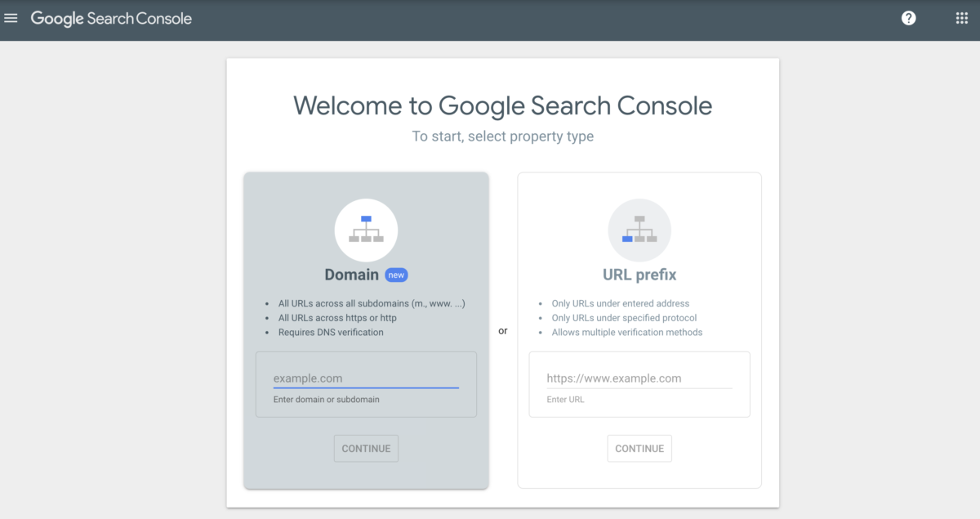This screenshot has height=519, width=980.
Task: Click 'Only URLs under specified protocol'
Action: click(x=624, y=318)
